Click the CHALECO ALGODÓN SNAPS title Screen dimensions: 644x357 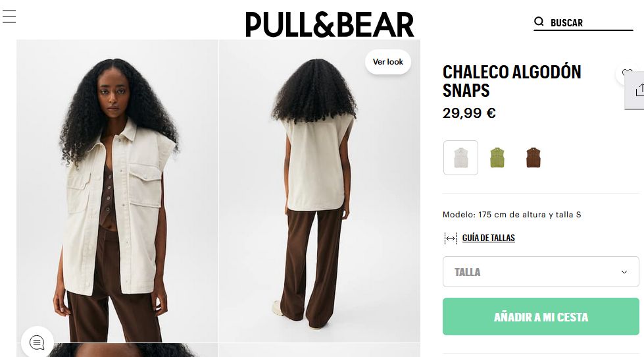tap(512, 81)
